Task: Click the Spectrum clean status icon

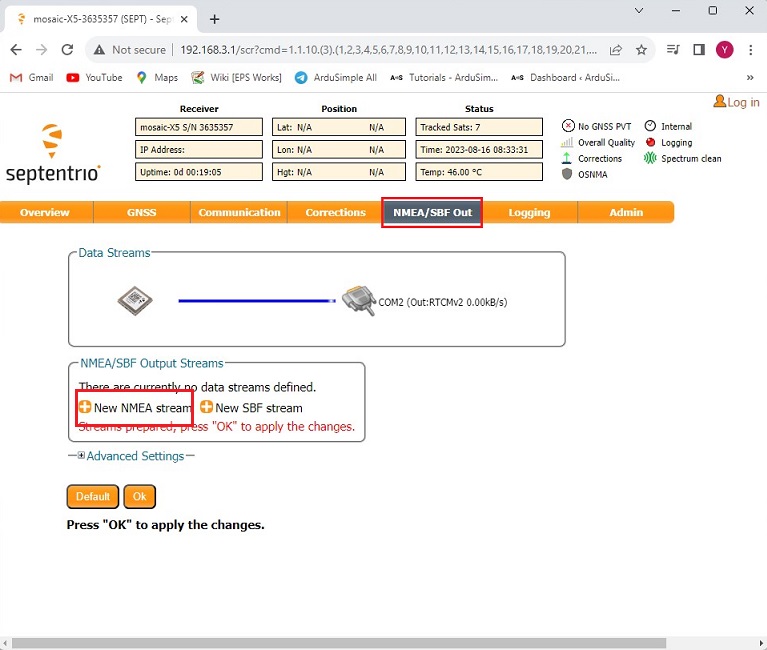Action: 651,158
